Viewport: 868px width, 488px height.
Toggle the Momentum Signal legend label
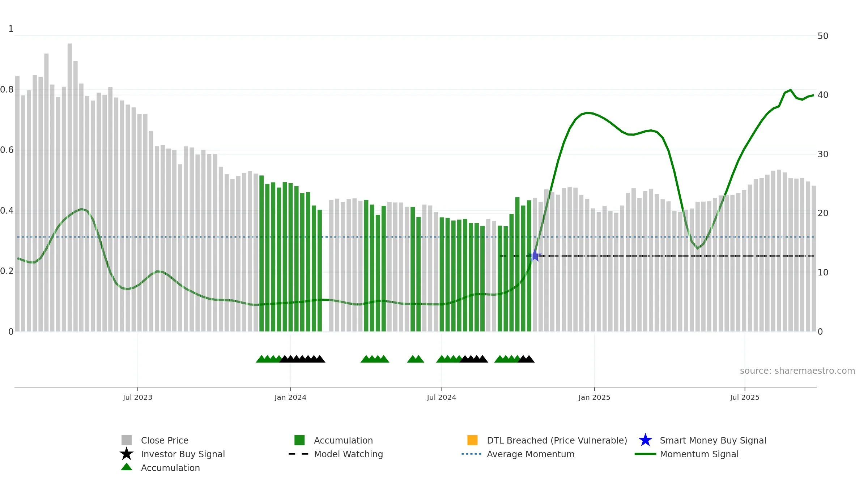pyautogui.click(x=699, y=454)
